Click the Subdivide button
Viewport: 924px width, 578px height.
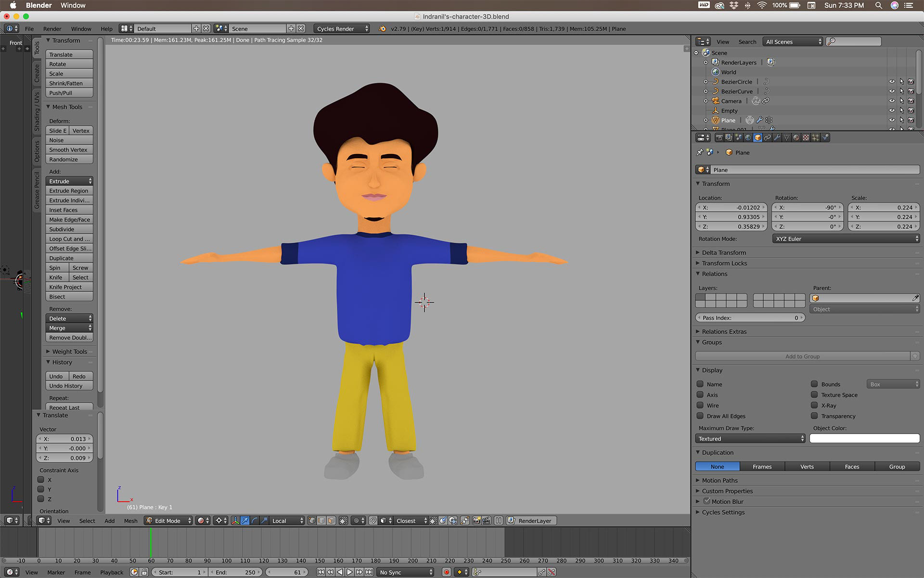coord(69,229)
